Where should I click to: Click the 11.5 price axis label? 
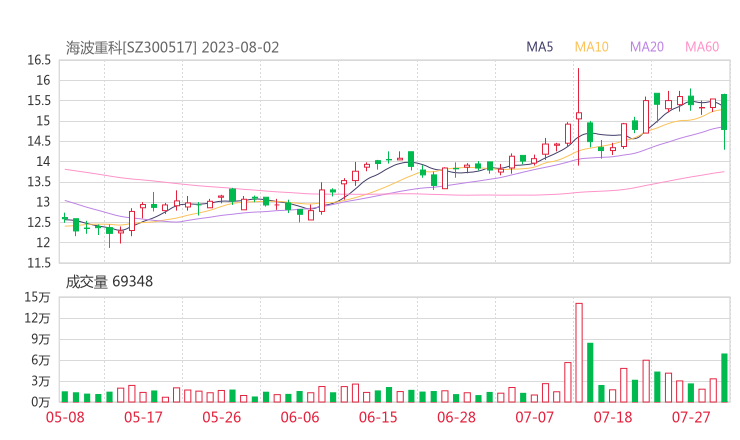[39, 263]
